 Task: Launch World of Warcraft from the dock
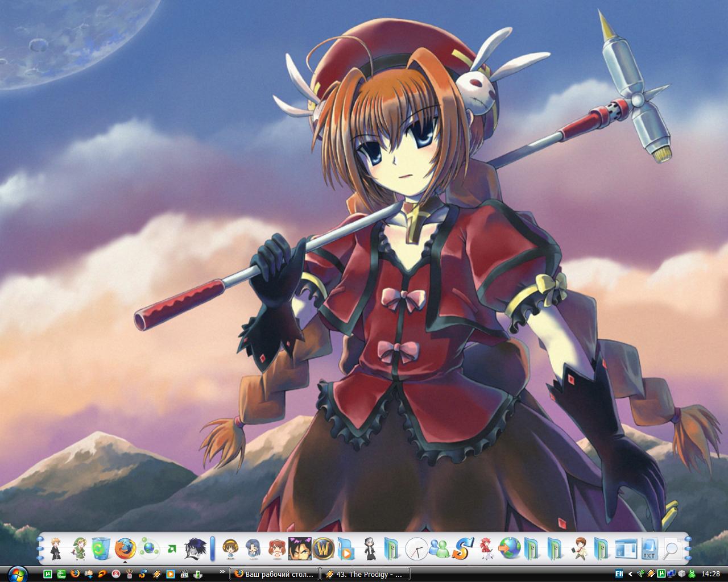323,548
